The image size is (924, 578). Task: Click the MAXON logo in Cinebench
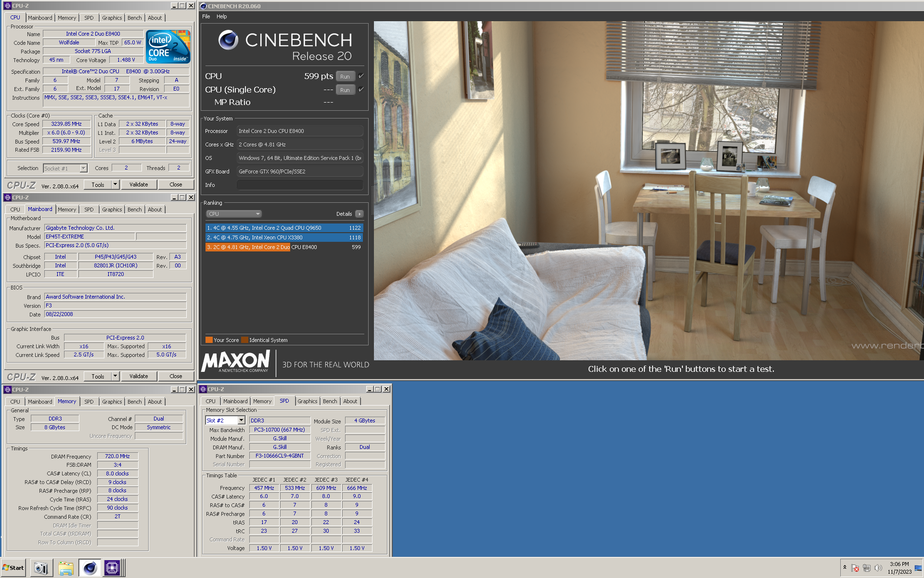pos(236,362)
